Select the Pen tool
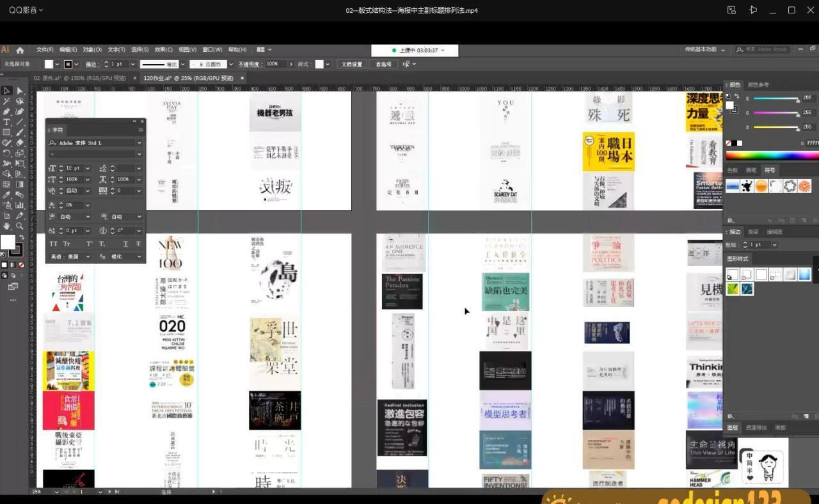 pos(6,111)
